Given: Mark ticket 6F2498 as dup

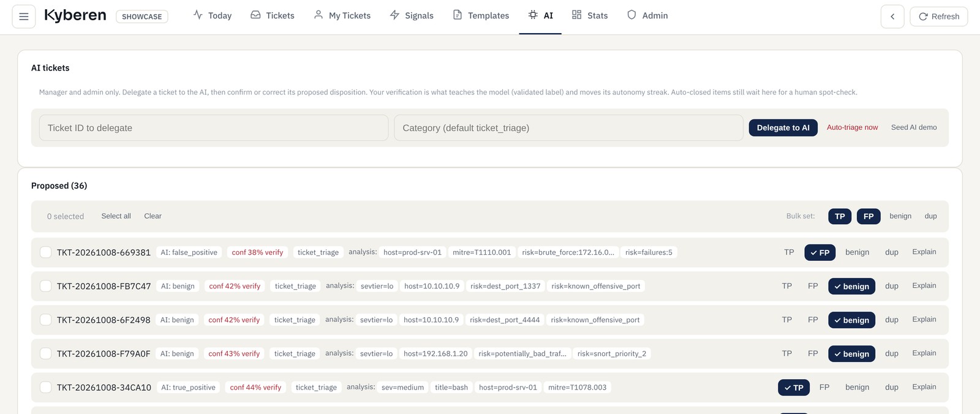Looking at the screenshot, I should (892, 320).
